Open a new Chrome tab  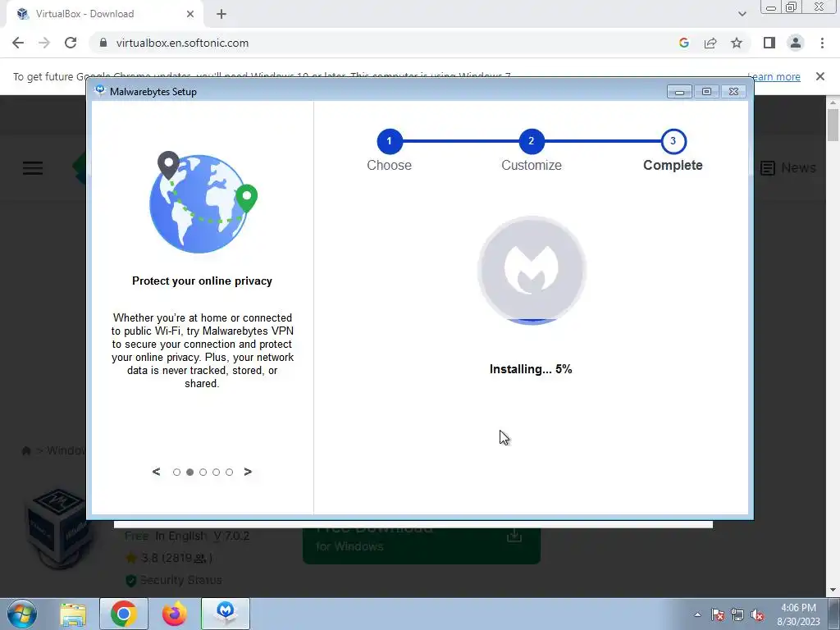(221, 14)
